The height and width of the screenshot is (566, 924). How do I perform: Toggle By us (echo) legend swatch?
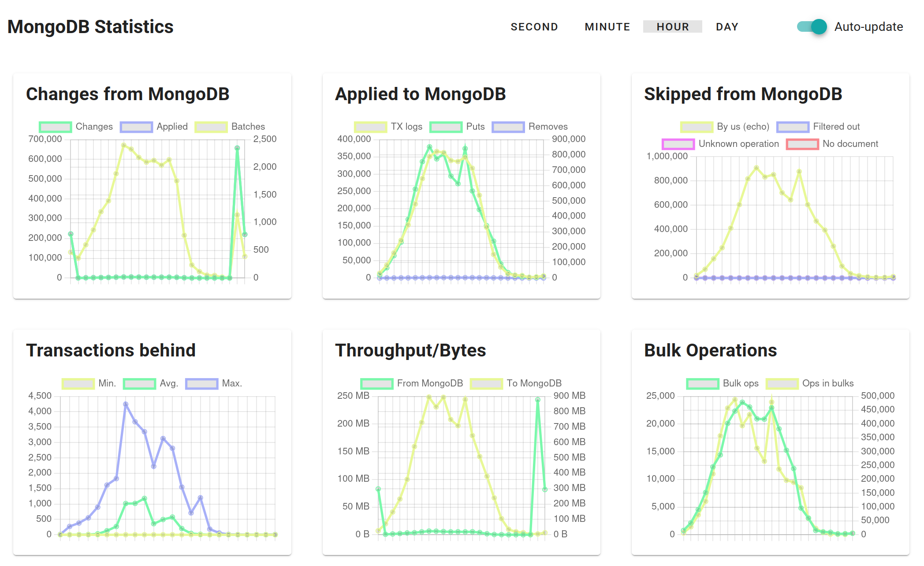point(697,127)
